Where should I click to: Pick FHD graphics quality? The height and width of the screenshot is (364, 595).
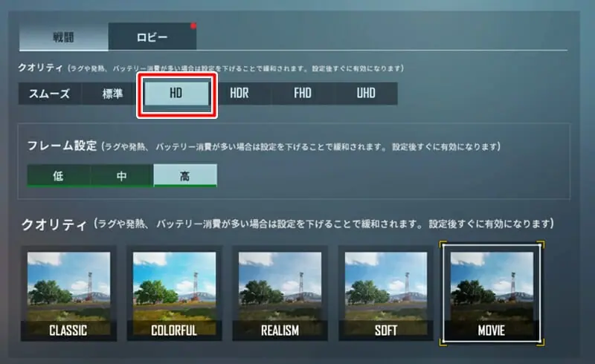[x=303, y=94]
